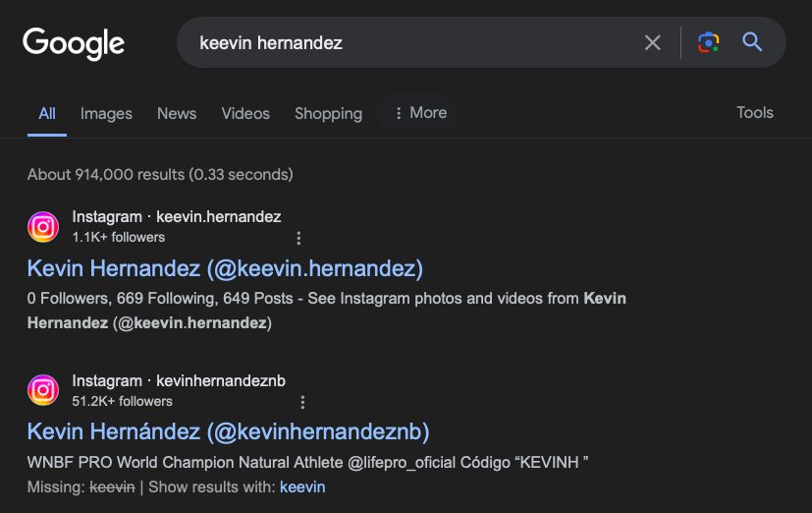Screen dimensions: 812x513
Task: Go to the Shopping tab
Action: click(x=328, y=114)
